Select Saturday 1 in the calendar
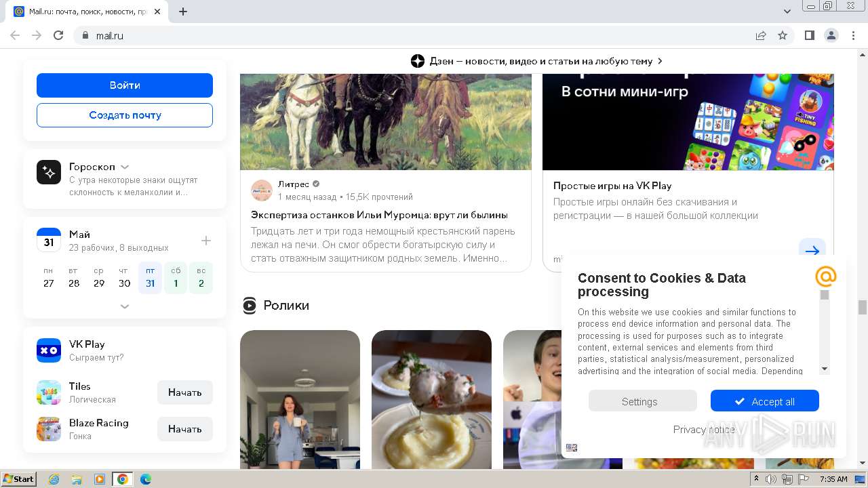The image size is (868, 488). pos(176,277)
